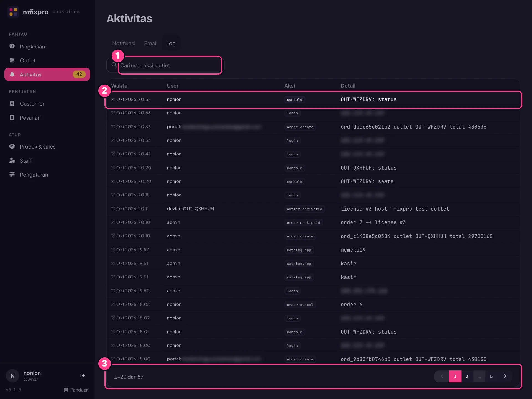
Task: Go to page 5
Action: click(x=491, y=376)
